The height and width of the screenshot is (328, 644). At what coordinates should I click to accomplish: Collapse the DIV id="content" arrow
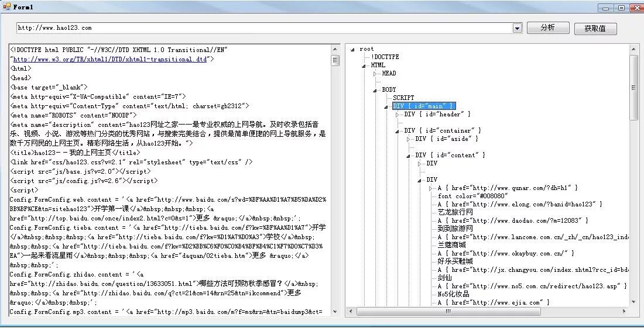point(408,156)
